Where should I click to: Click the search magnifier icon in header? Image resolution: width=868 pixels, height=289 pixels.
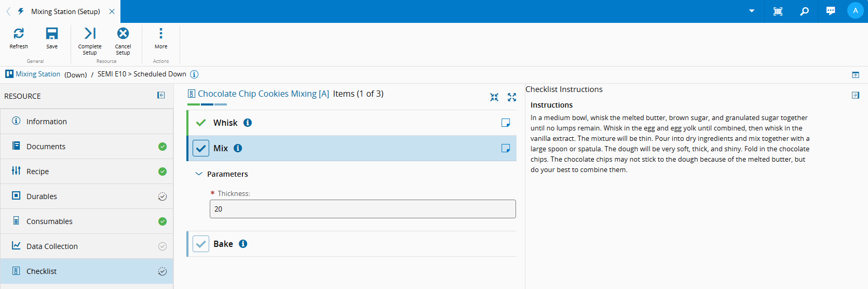(804, 11)
